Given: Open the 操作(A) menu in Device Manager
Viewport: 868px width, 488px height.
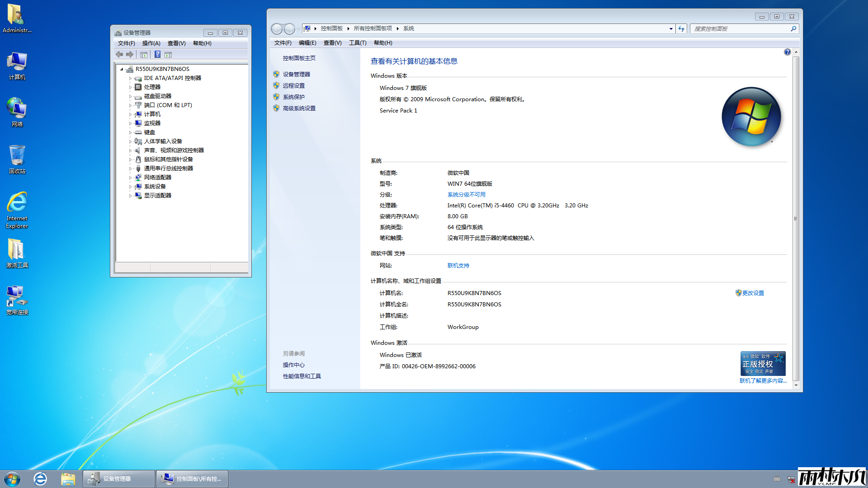Looking at the screenshot, I should point(151,43).
